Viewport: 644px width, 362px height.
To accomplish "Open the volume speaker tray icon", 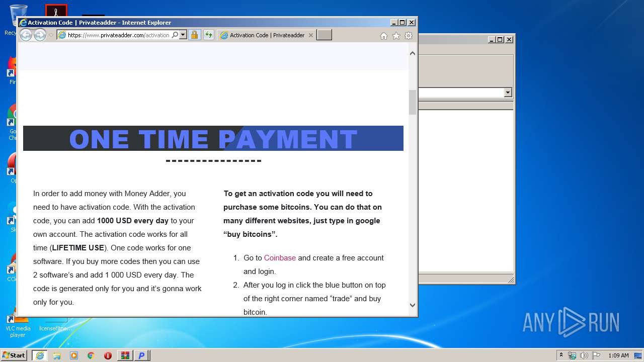I will pos(584,355).
